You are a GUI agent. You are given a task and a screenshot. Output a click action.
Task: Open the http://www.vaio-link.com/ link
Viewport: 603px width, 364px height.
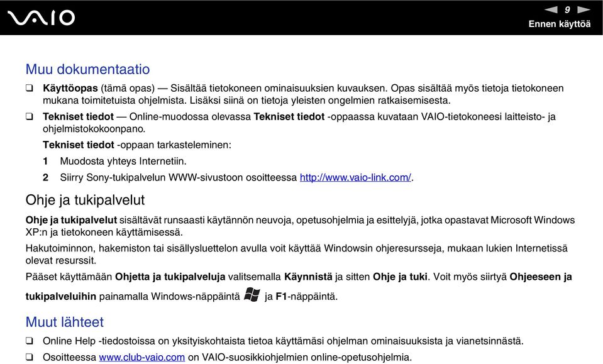coord(355,177)
